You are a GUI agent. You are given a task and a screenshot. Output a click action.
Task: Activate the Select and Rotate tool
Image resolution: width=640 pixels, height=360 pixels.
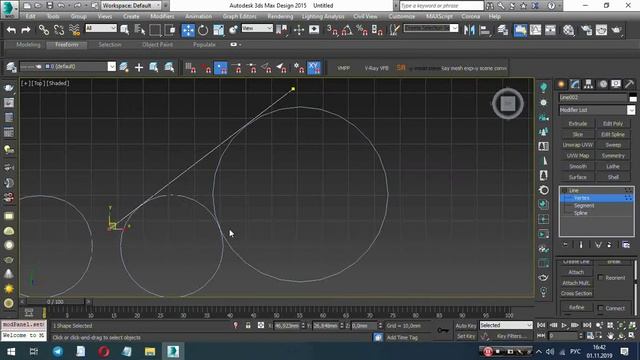(203, 30)
